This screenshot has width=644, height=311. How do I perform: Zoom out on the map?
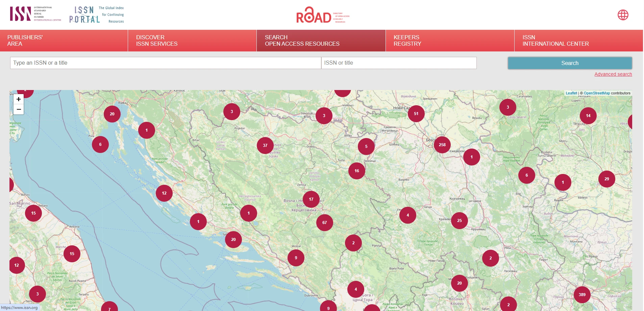pyautogui.click(x=19, y=109)
